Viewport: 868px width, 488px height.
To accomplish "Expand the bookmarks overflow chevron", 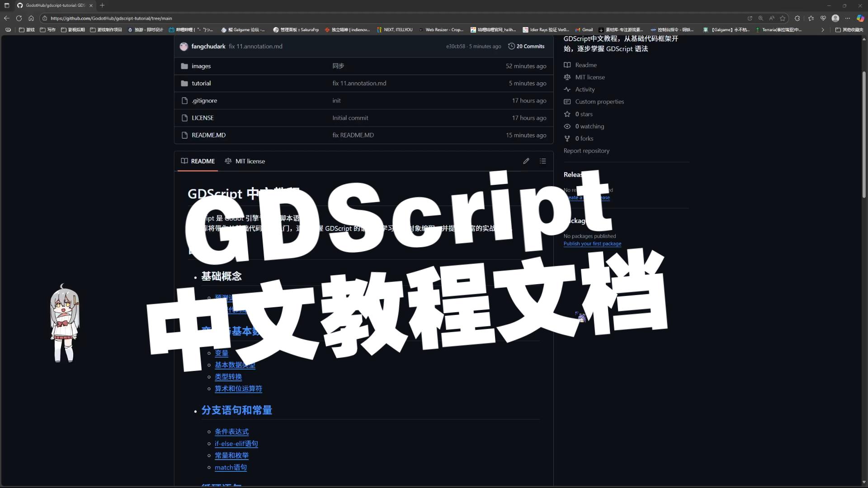I will point(822,30).
